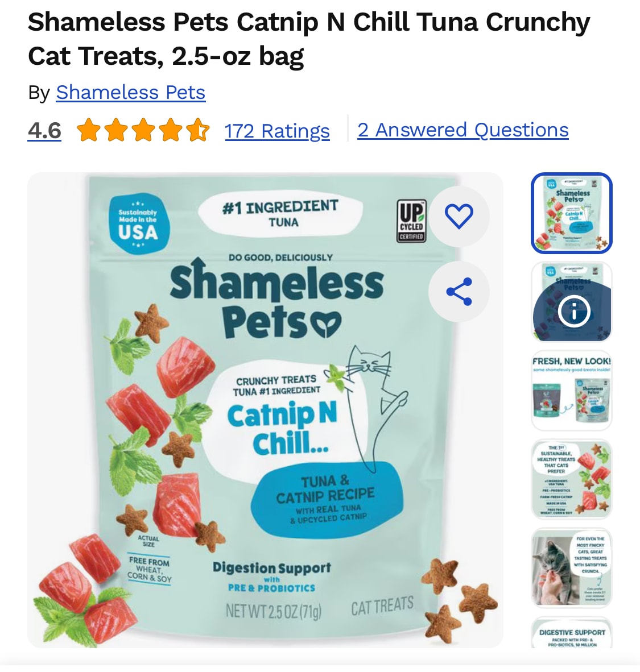This screenshot has width=640, height=672.
Task: Click the Upcycled Certified badge on bag
Action: coord(411,221)
